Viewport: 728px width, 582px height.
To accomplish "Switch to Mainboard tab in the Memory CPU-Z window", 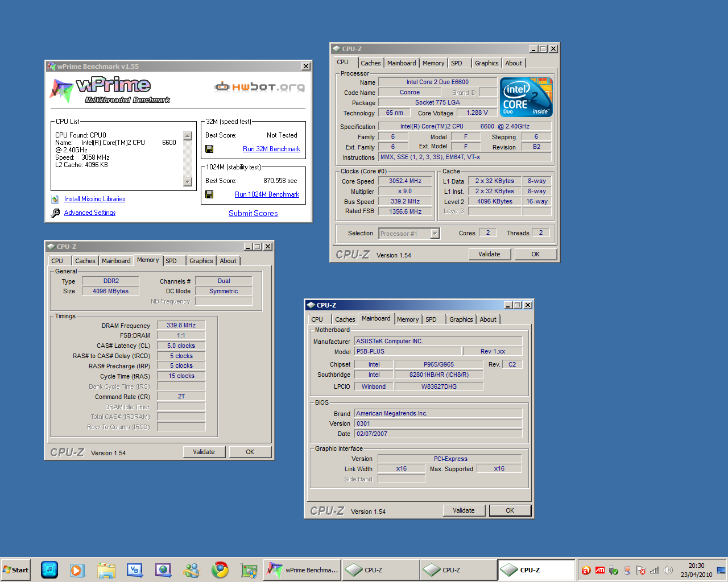I will click(x=116, y=261).
